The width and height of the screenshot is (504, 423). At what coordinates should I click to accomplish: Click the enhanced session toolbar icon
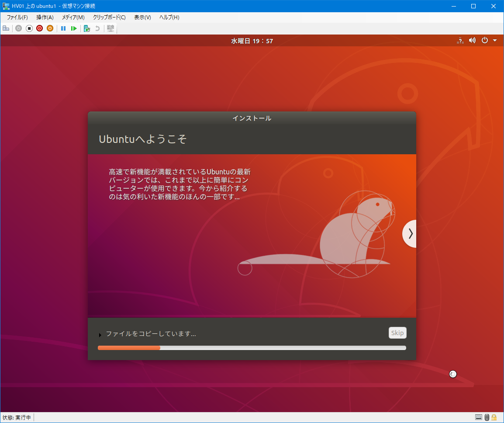tap(110, 28)
